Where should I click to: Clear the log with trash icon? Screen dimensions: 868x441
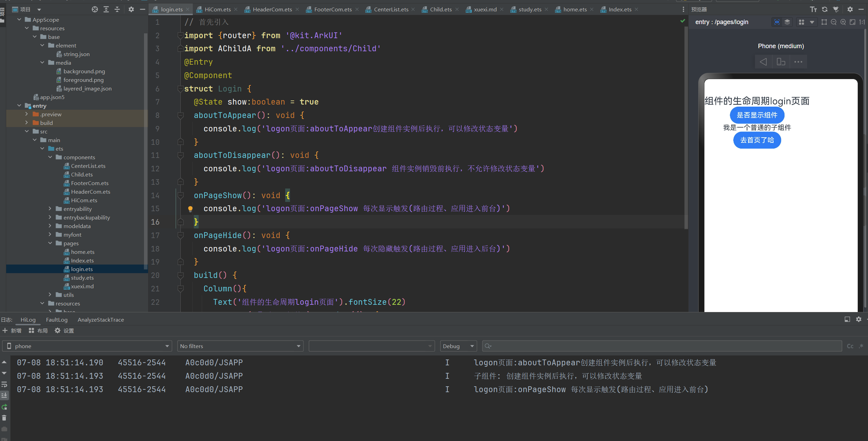[4, 418]
